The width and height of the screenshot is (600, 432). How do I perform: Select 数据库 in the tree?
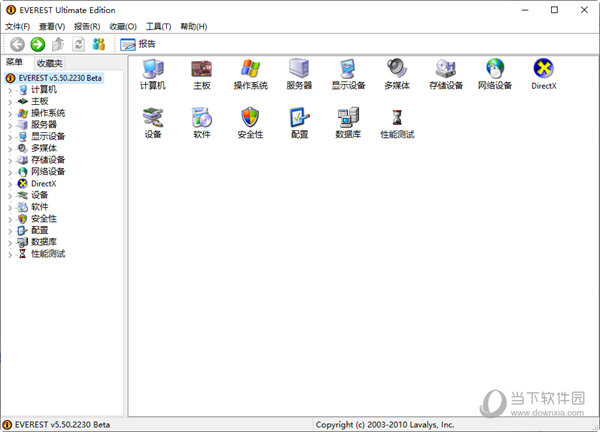pos(44,242)
